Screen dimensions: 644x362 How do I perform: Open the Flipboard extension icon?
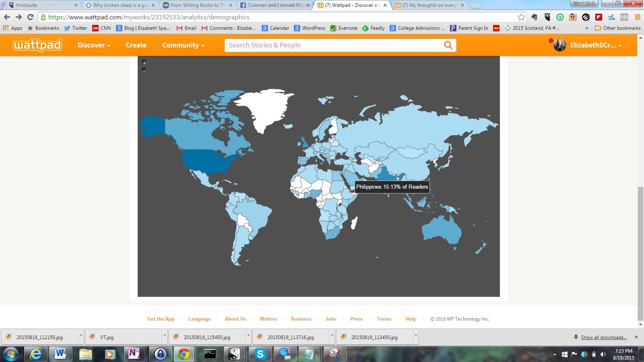coord(598,17)
